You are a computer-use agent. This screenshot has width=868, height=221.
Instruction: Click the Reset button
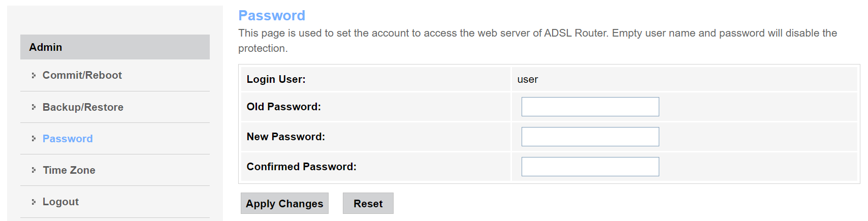[368, 203]
